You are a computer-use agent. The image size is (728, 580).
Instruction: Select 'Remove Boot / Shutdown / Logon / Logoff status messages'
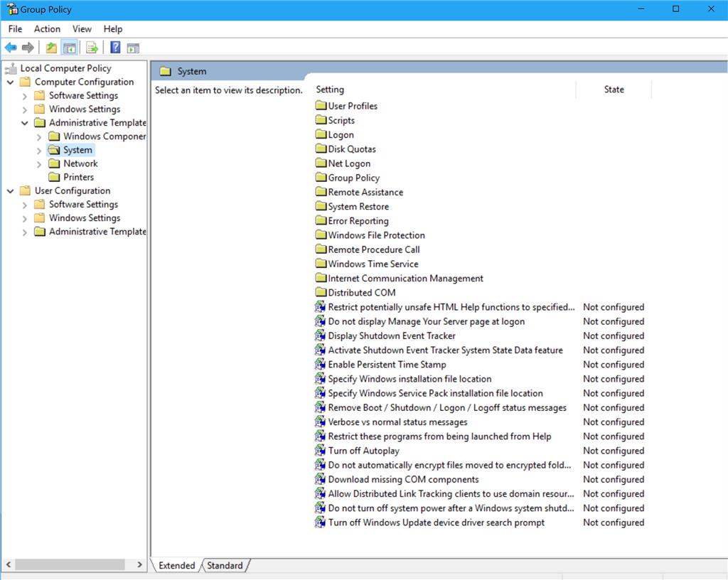point(447,407)
